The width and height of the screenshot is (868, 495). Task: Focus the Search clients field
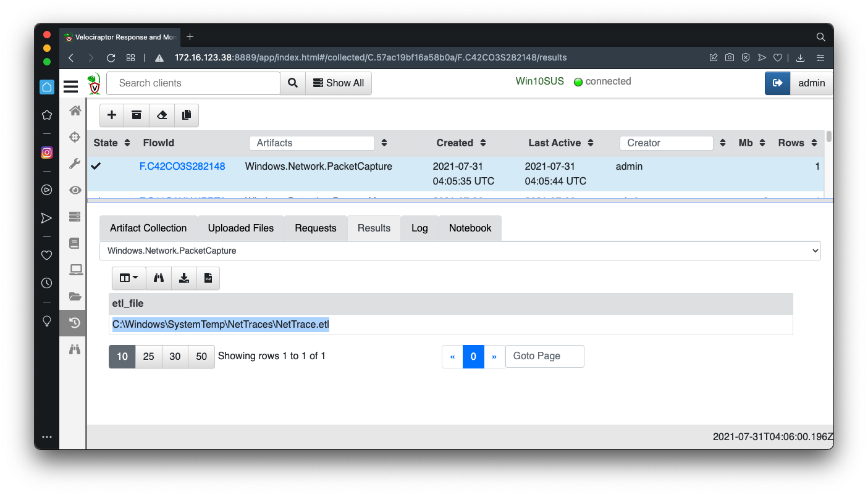click(193, 83)
